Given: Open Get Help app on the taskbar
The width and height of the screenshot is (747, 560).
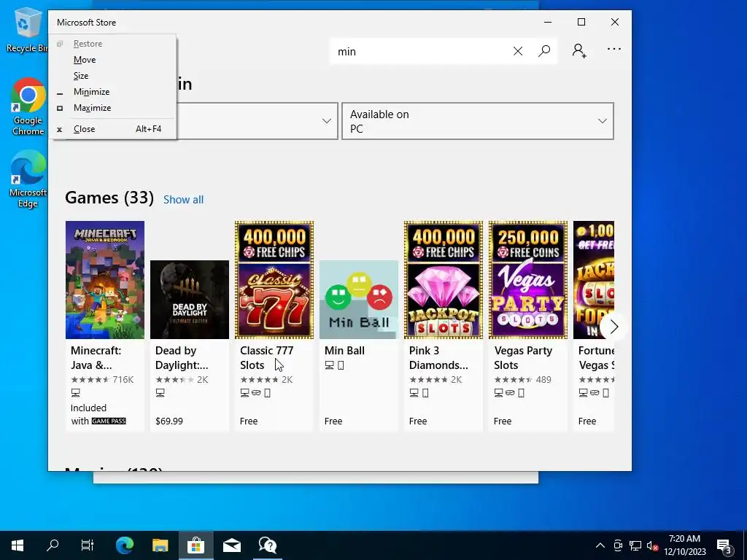Looking at the screenshot, I should pyautogui.click(x=267, y=545).
